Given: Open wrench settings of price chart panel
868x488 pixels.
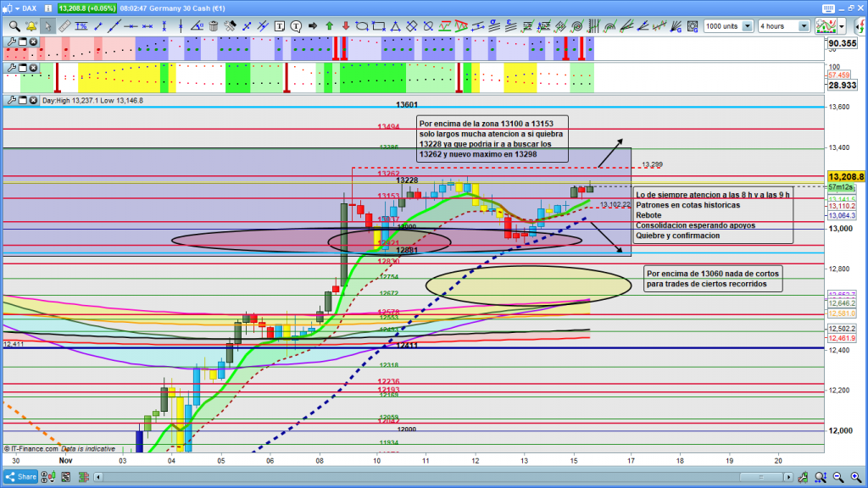Looking at the screenshot, I should (x=11, y=101).
